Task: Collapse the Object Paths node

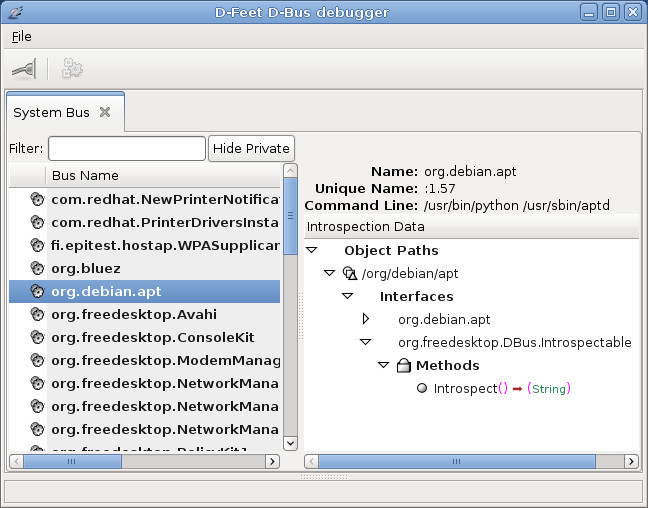Action: pos(312,250)
